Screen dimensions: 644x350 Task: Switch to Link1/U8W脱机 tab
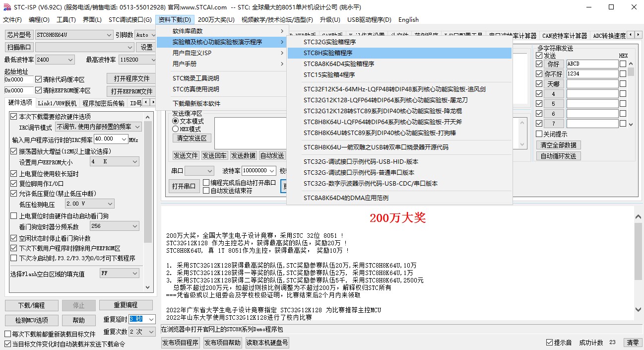pyautogui.click(x=57, y=103)
